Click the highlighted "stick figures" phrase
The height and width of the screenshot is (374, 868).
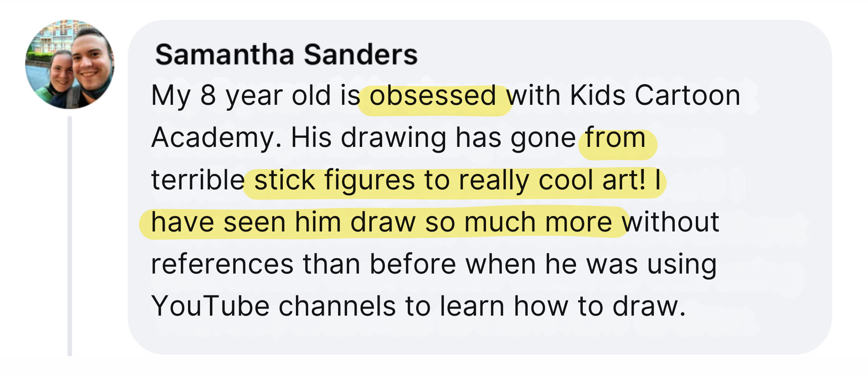pyautogui.click(x=334, y=181)
